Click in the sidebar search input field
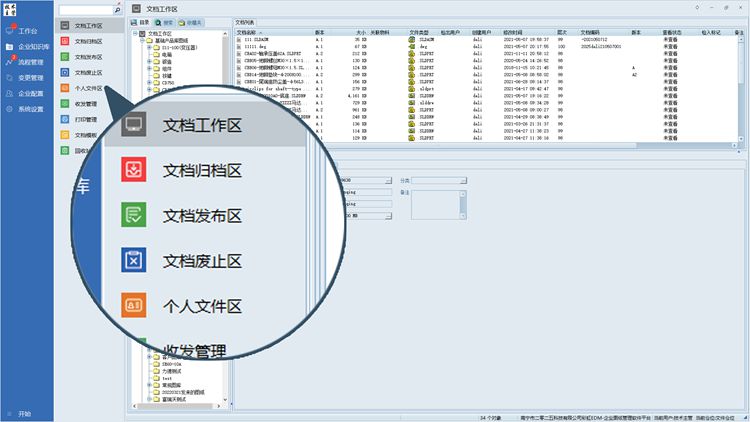Viewport: 750px width, 422px height. (x=84, y=10)
